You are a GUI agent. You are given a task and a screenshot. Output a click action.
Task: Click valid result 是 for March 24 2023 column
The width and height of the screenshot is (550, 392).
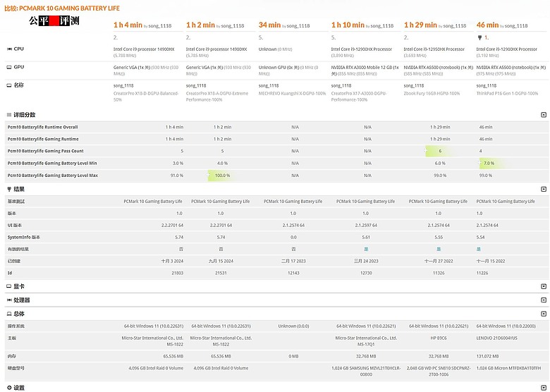point(366,249)
